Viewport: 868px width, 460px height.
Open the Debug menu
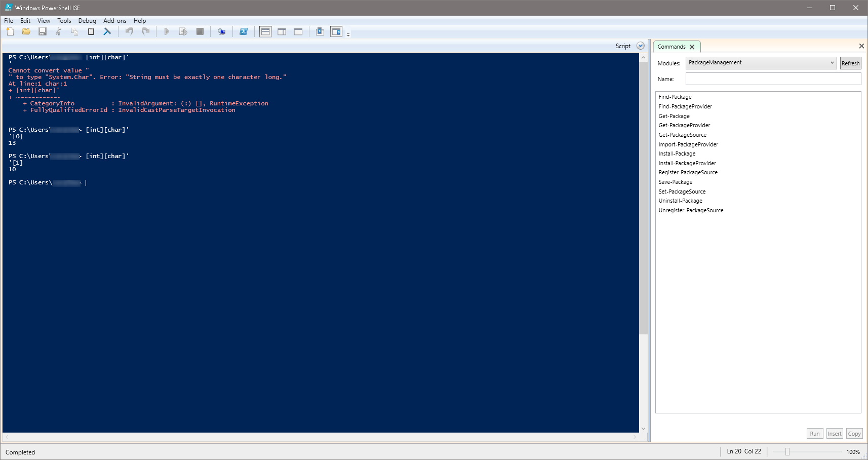pyautogui.click(x=87, y=21)
